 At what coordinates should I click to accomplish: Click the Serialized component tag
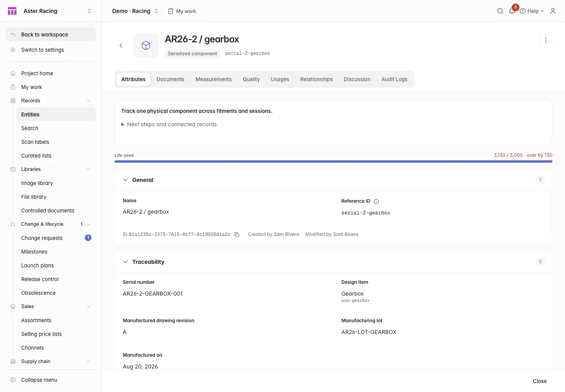[x=192, y=54]
